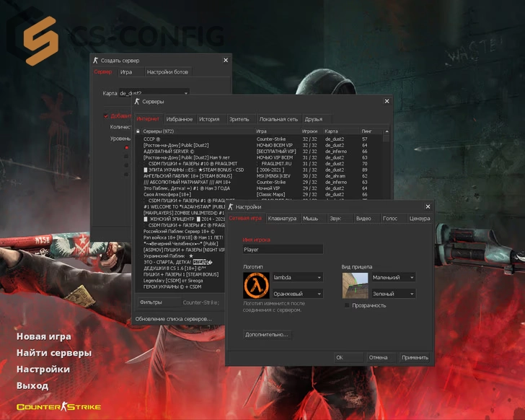Screen dimensions: 525x420
Task: Click the game cell "[БЕСПЛАТНЫЙ VIP]"
Action: (x=276, y=152)
